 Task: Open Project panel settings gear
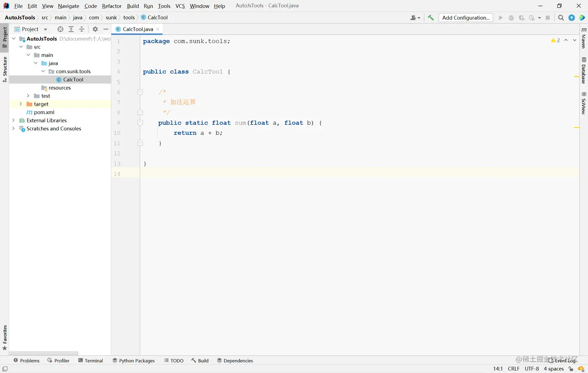[x=95, y=29]
